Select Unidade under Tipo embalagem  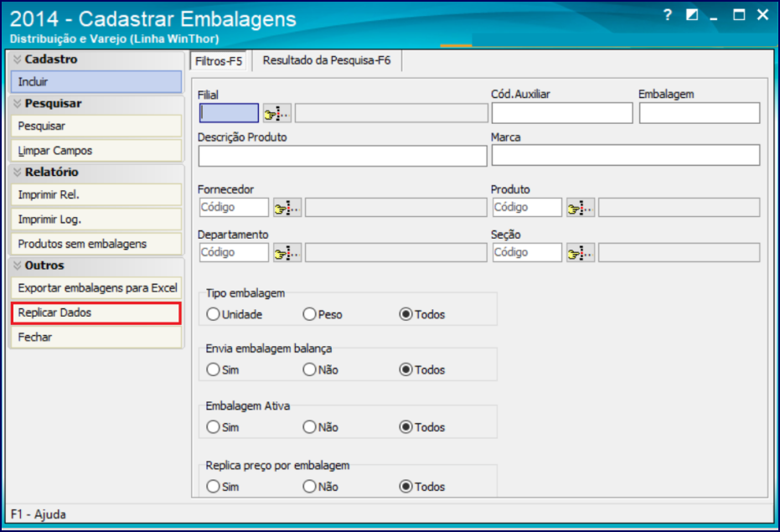coord(213,314)
